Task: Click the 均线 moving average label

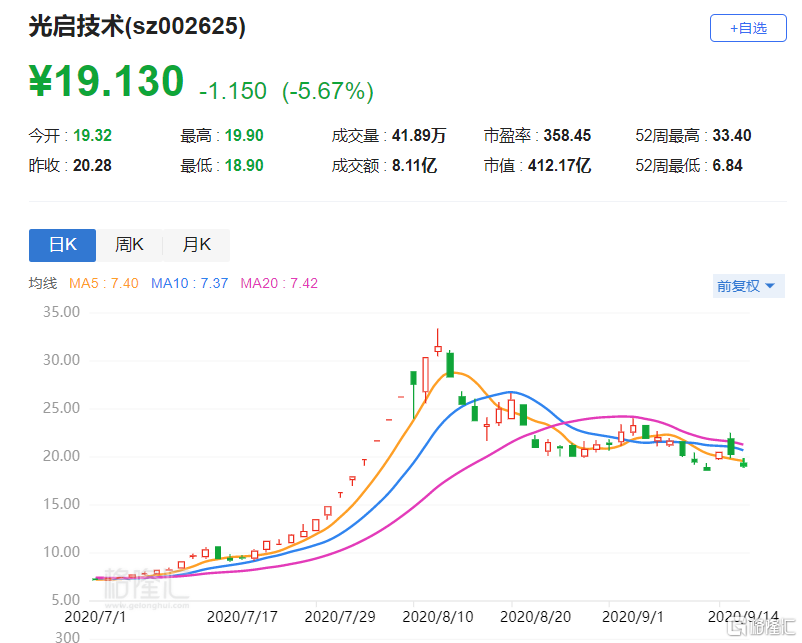Action: 43,283
